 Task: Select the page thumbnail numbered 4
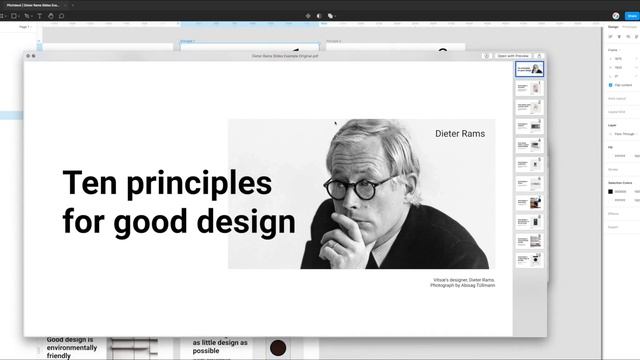tap(529, 145)
